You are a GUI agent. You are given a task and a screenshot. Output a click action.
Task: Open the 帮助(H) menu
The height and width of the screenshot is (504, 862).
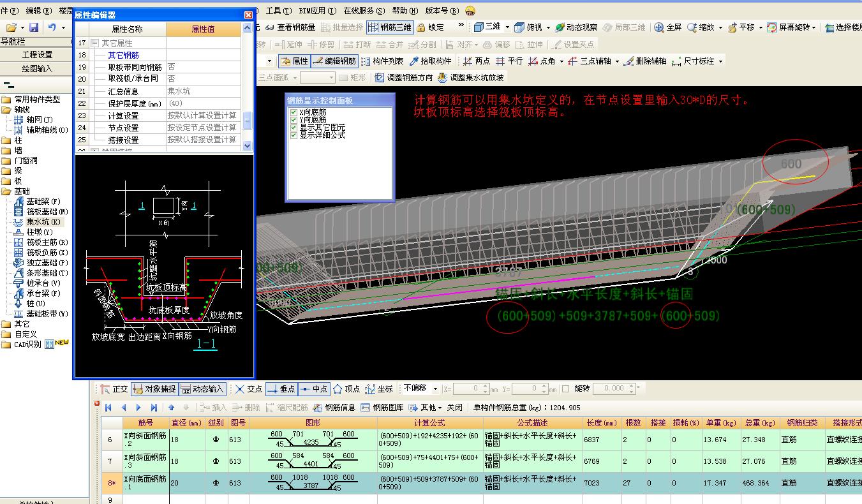point(405,11)
